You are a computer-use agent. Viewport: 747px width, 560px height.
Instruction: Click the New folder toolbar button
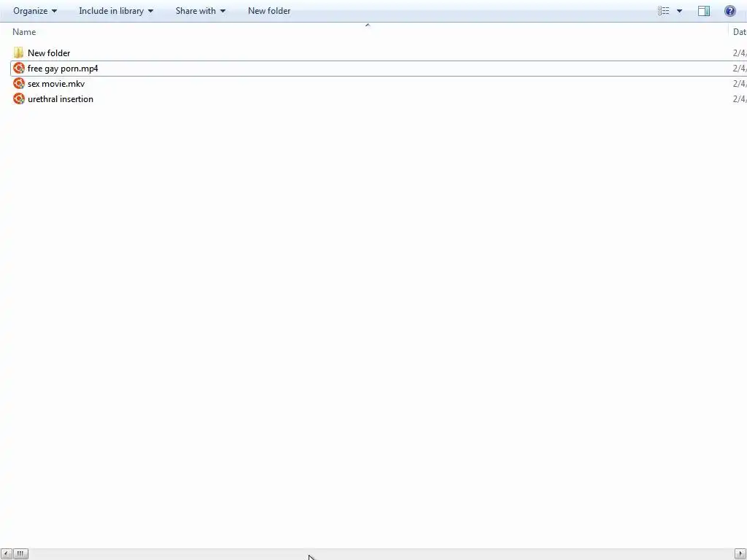(269, 11)
